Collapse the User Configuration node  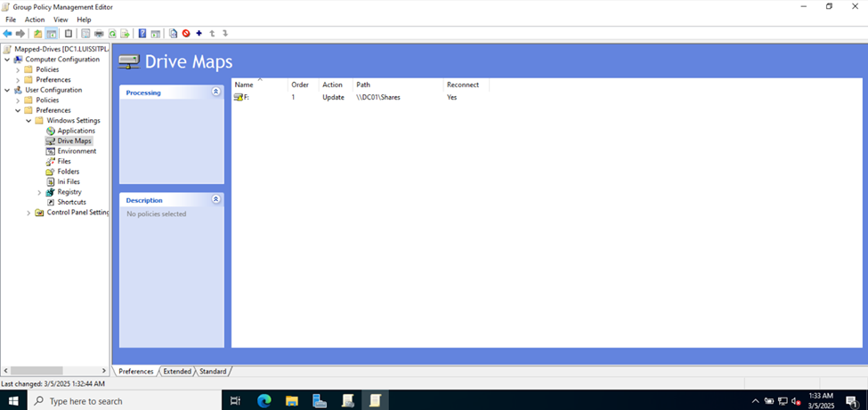pyautogui.click(x=7, y=90)
